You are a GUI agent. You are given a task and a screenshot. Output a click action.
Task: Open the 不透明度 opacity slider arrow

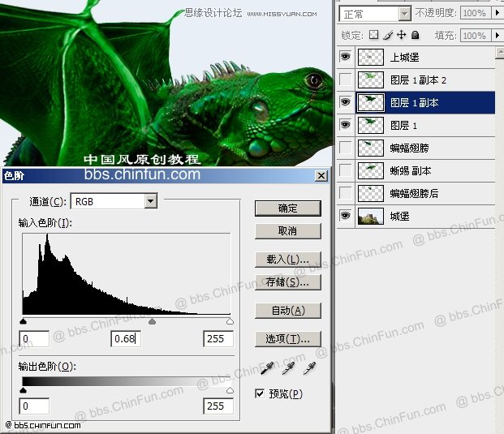click(x=498, y=13)
